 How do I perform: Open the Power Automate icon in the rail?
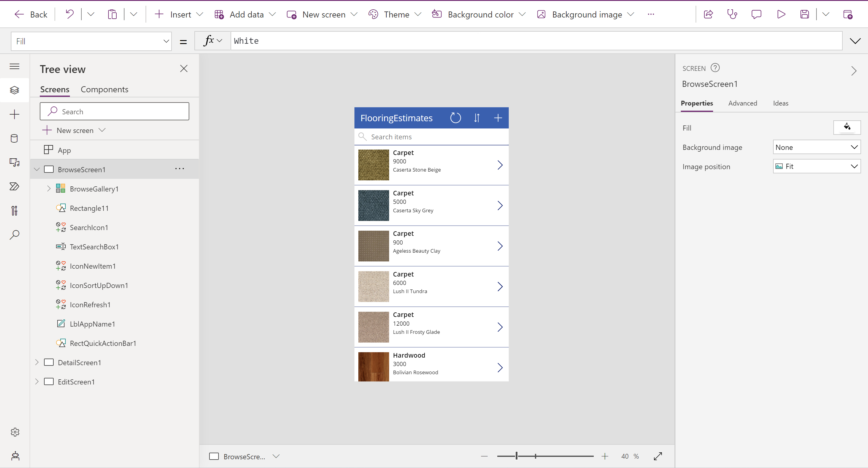click(x=14, y=186)
